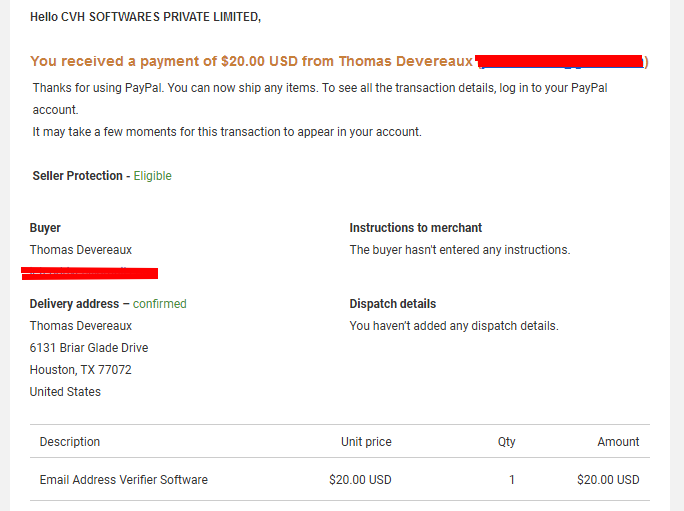
Task: Click the redacted buyer email under Buyer
Action: (90, 273)
